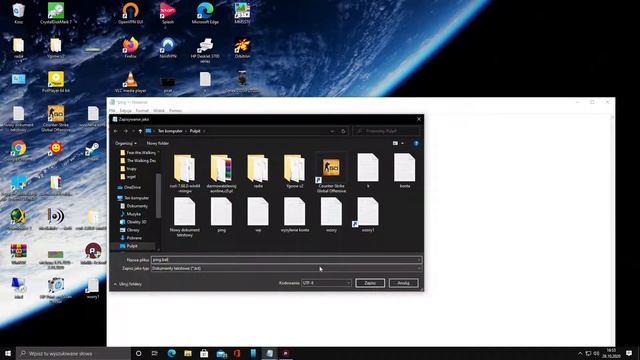
Task: Open the Pomoc menu in Notepad
Action: 176,111
